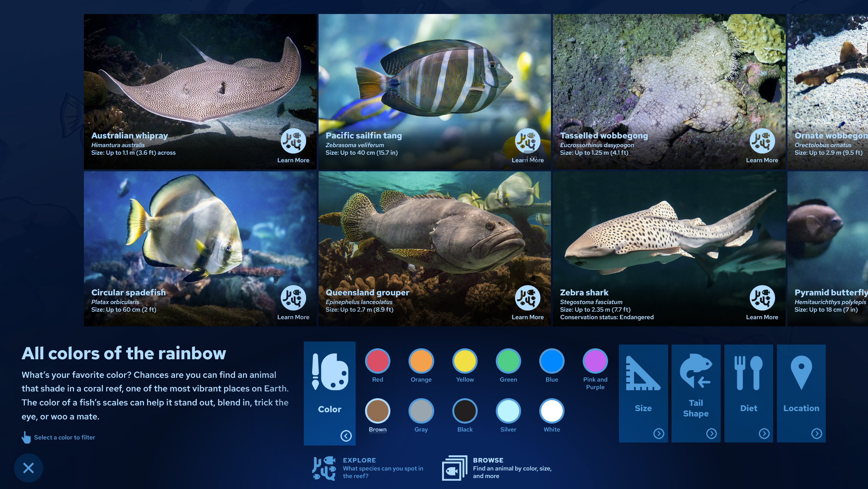Click the Australian whipray explore icon

[293, 141]
